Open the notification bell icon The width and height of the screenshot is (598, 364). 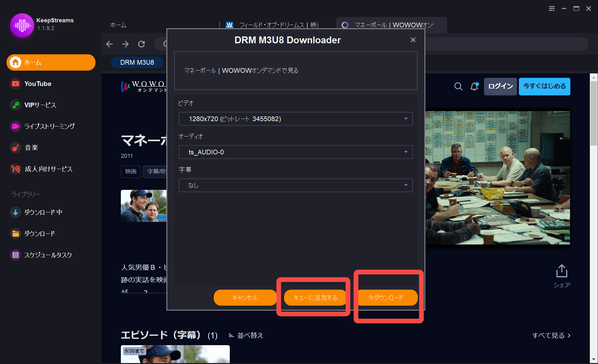point(474,86)
